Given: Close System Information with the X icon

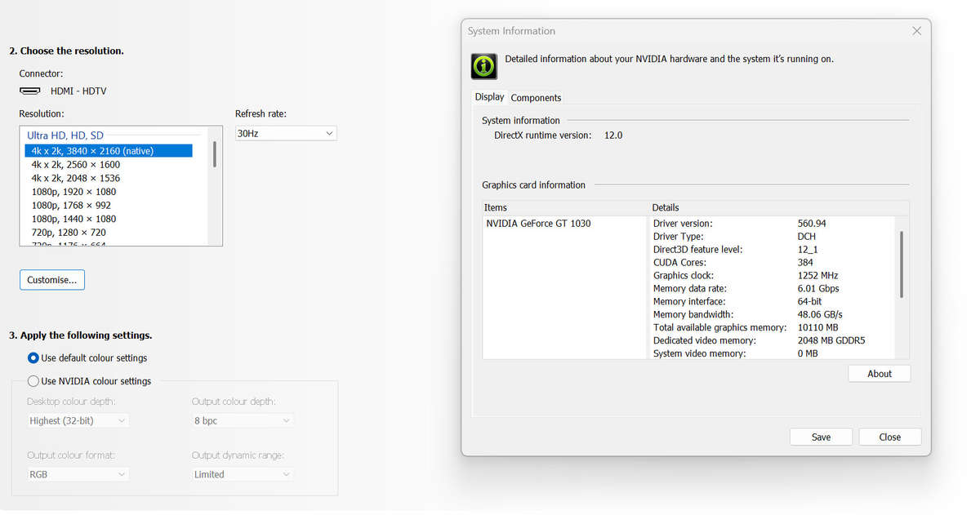Looking at the screenshot, I should tap(916, 31).
